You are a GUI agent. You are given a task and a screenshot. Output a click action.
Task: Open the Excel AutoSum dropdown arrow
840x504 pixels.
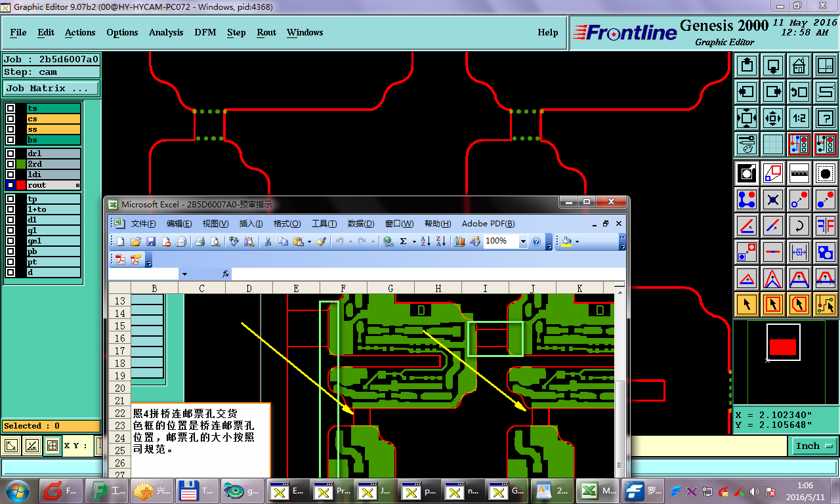click(413, 241)
